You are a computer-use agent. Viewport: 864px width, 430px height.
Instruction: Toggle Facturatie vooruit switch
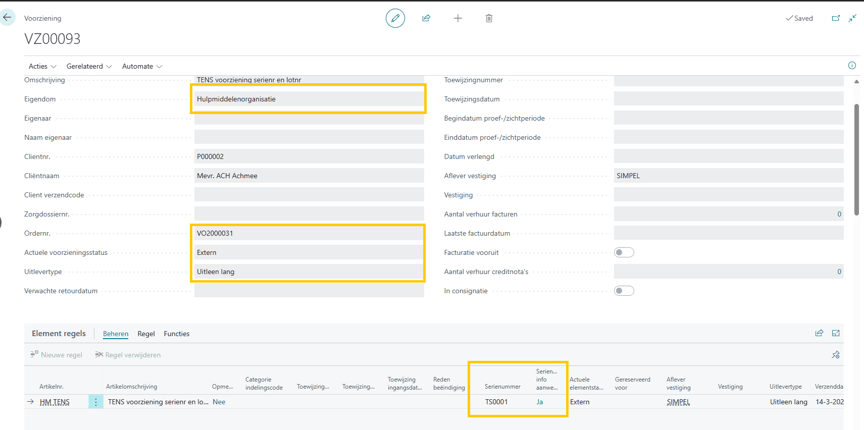pos(624,252)
